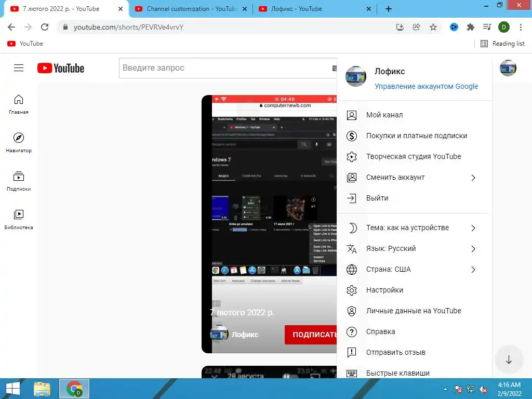Viewport: 532px width, 399px height.
Task: Open File Explorer from the taskbar
Action: (42, 389)
